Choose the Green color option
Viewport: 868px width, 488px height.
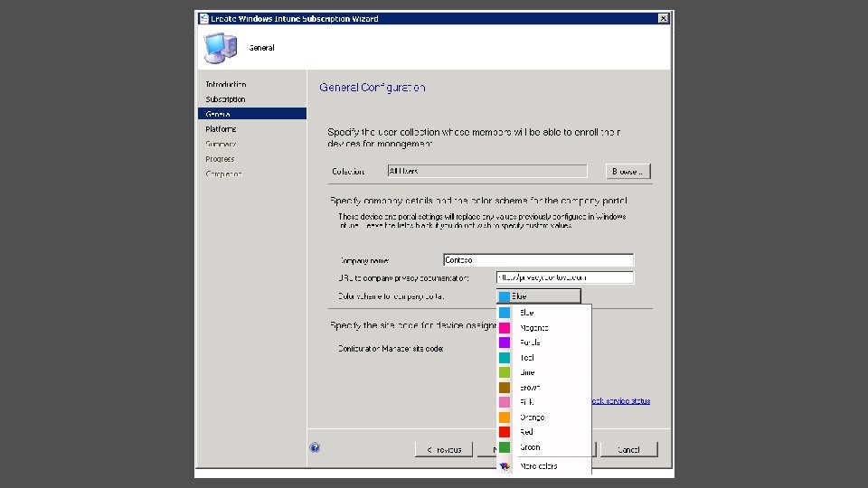(x=543, y=447)
